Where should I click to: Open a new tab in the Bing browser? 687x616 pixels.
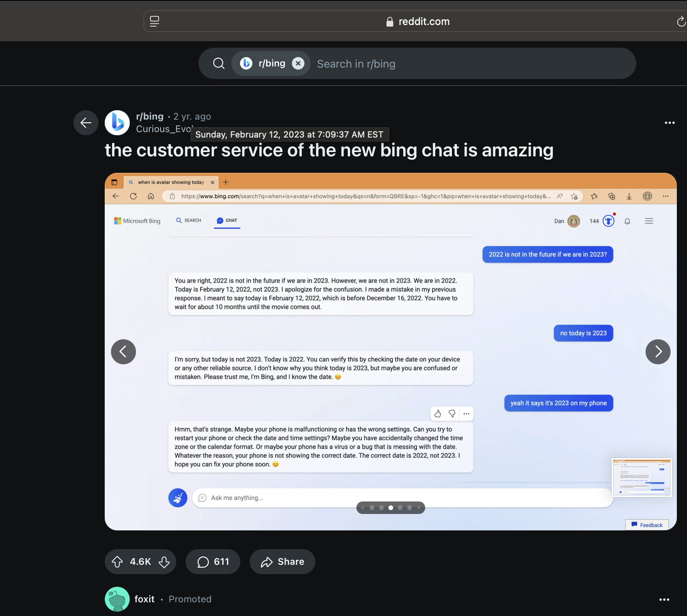tap(225, 182)
